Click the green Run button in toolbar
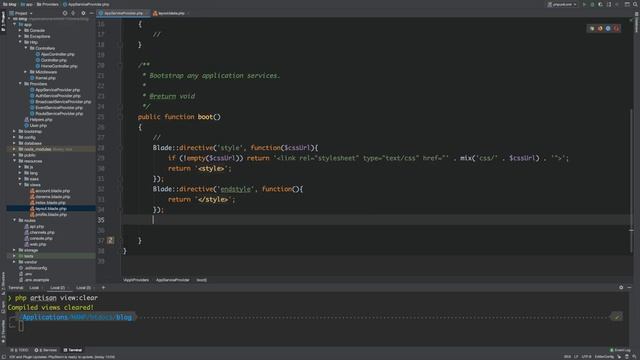Viewport: 640px width, 360px height. (x=584, y=4)
